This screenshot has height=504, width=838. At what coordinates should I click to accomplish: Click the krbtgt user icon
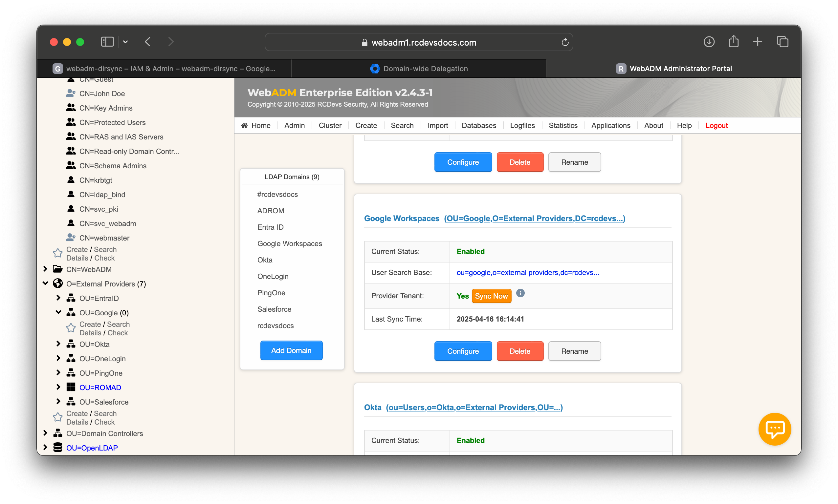(71, 180)
